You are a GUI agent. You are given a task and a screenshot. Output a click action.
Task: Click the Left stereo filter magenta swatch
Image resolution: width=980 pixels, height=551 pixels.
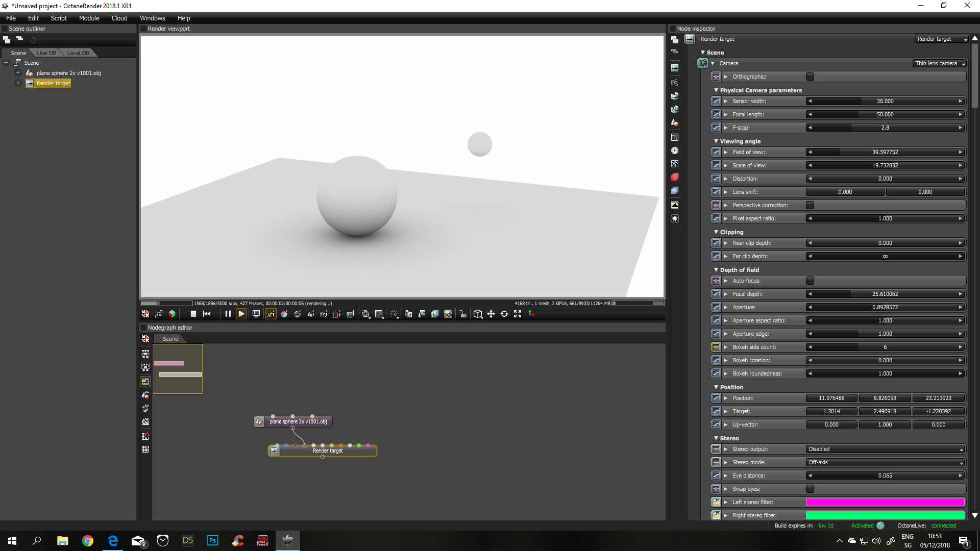[x=885, y=502]
